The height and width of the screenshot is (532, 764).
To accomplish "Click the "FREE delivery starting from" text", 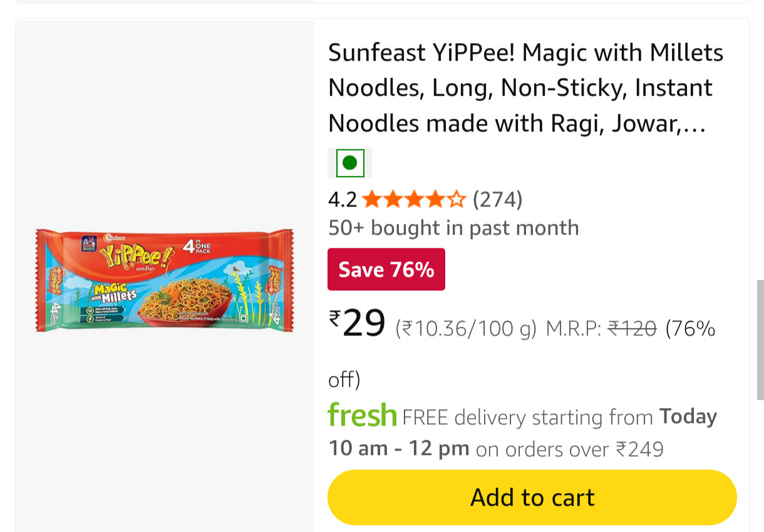I will [x=527, y=417].
